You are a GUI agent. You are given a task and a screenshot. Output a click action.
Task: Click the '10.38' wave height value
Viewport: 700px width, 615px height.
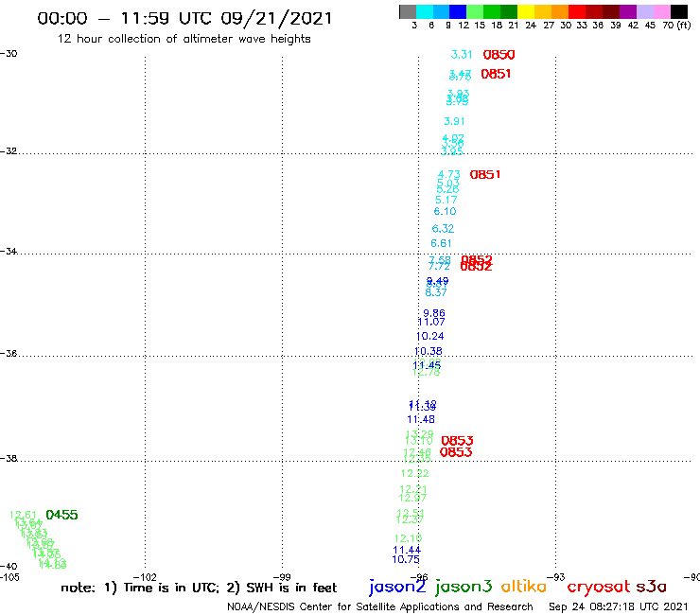pyautogui.click(x=429, y=351)
